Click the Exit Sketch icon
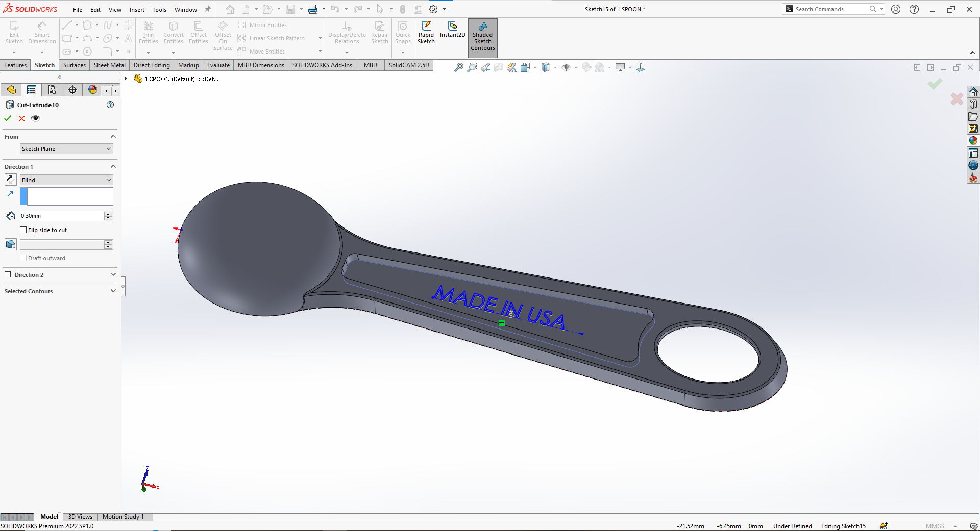The height and width of the screenshot is (531, 980). [x=14, y=33]
